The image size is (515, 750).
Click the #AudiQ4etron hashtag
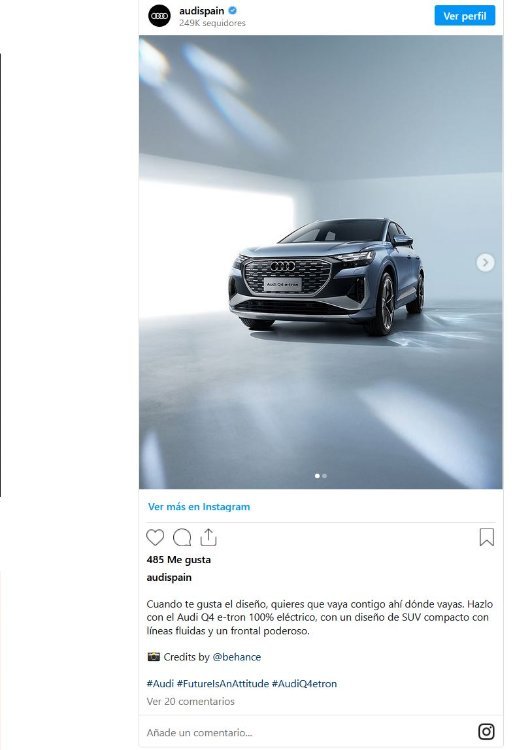pyautogui.click(x=304, y=684)
